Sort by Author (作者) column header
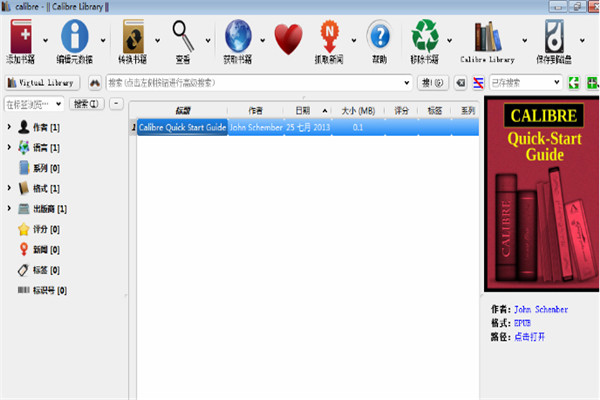600x400 pixels. 256,111
